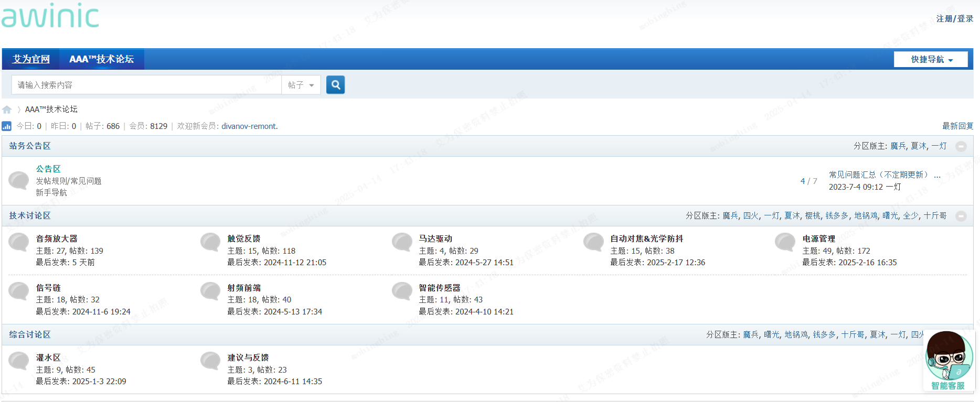Click the forum statistics bar-chart icon
The height and width of the screenshot is (402, 980).
pos(7,126)
